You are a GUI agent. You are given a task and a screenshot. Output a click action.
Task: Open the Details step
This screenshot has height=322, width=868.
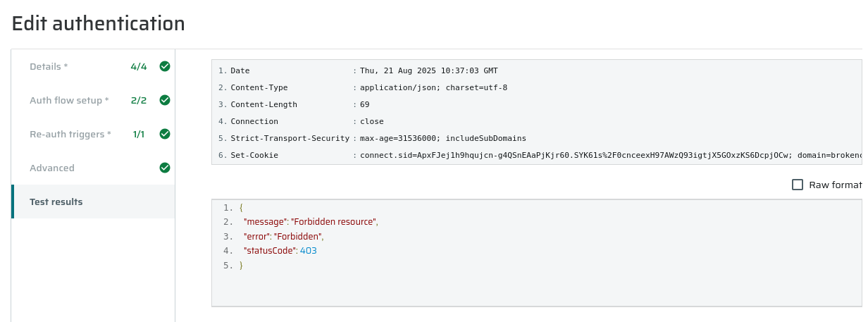[x=93, y=66]
